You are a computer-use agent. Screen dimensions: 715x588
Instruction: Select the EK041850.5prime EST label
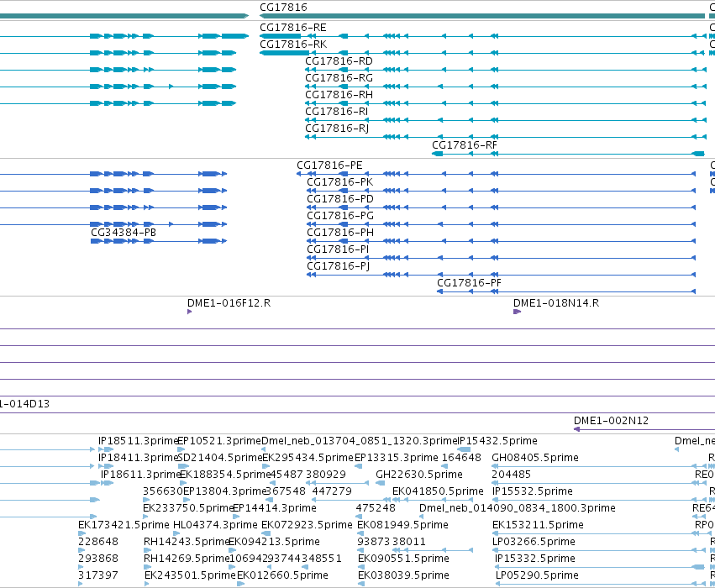438,491
